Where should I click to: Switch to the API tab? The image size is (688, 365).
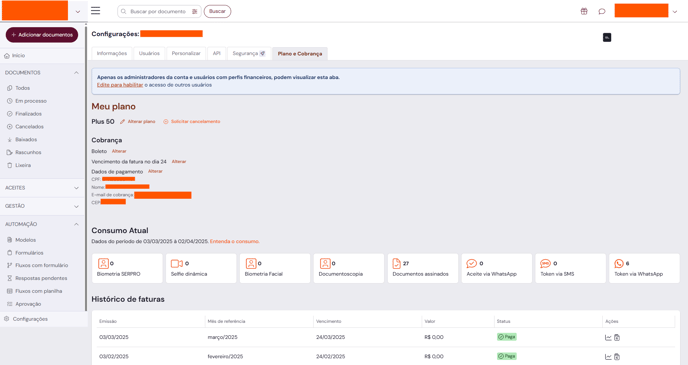[x=217, y=54]
